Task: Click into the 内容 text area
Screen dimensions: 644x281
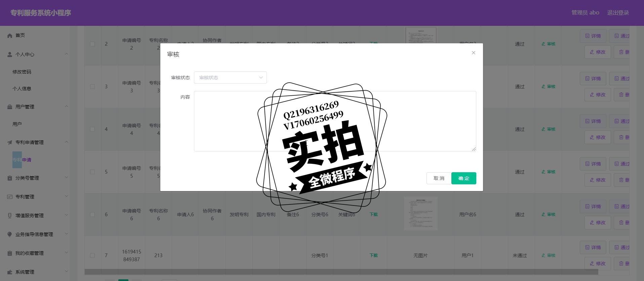Action: click(335, 121)
